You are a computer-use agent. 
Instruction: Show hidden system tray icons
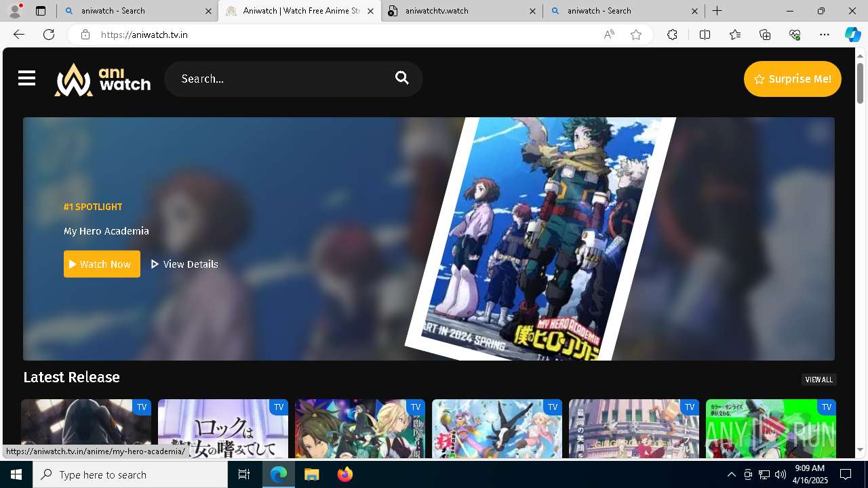pyautogui.click(x=731, y=474)
